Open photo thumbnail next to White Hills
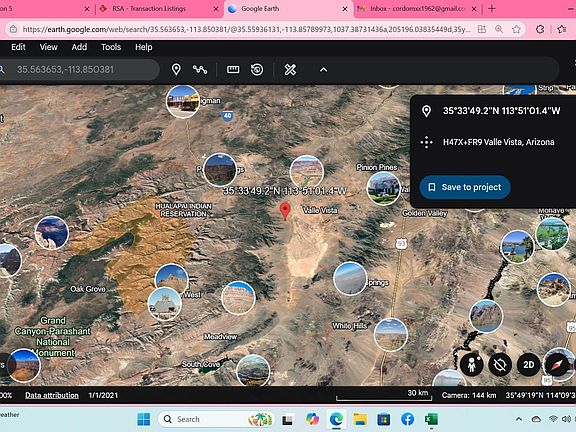The image size is (576, 432). (390, 335)
